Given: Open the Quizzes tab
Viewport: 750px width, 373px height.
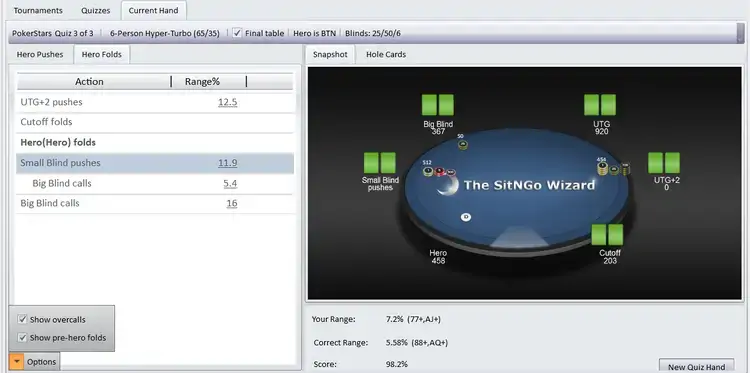Looking at the screenshot, I should [x=95, y=10].
